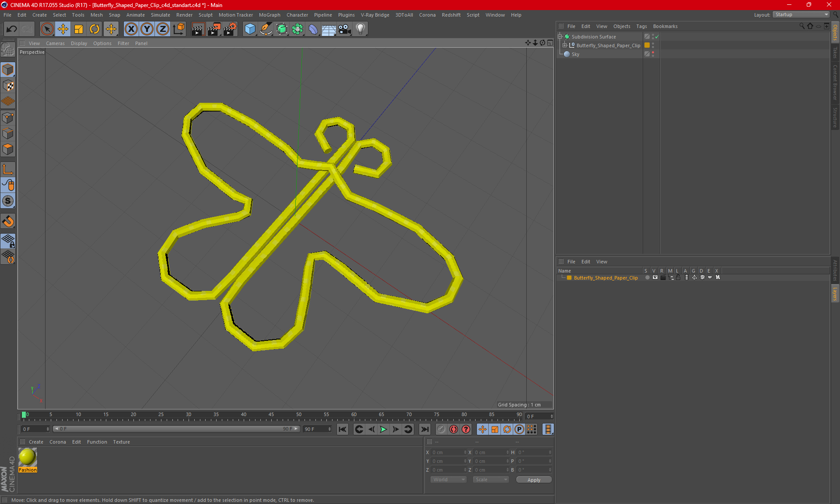840x504 pixels.
Task: Add a Cube primitive object
Action: click(250, 29)
